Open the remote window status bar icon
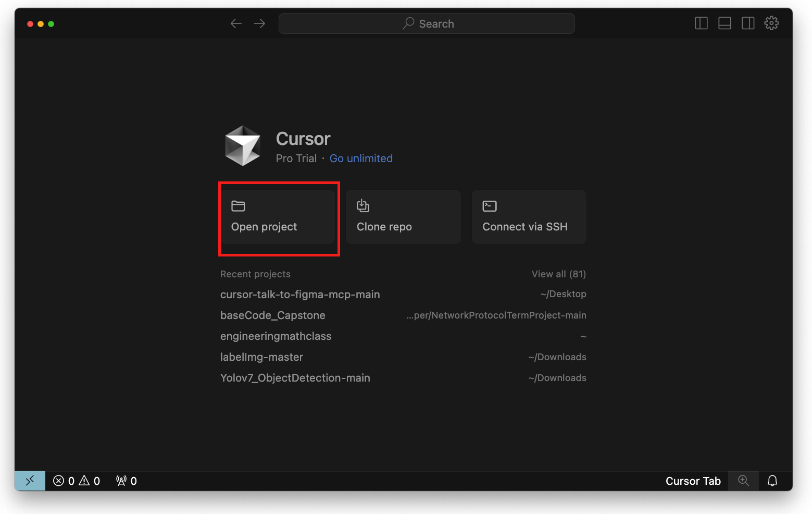Image resolution: width=812 pixels, height=514 pixels. (30, 481)
